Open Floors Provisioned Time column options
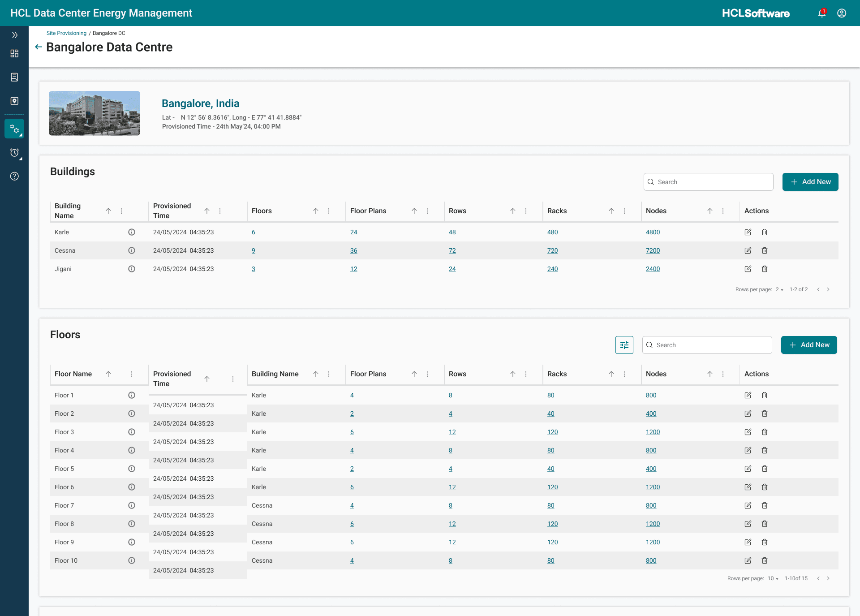Image resolution: width=860 pixels, height=616 pixels. pyautogui.click(x=233, y=379)
